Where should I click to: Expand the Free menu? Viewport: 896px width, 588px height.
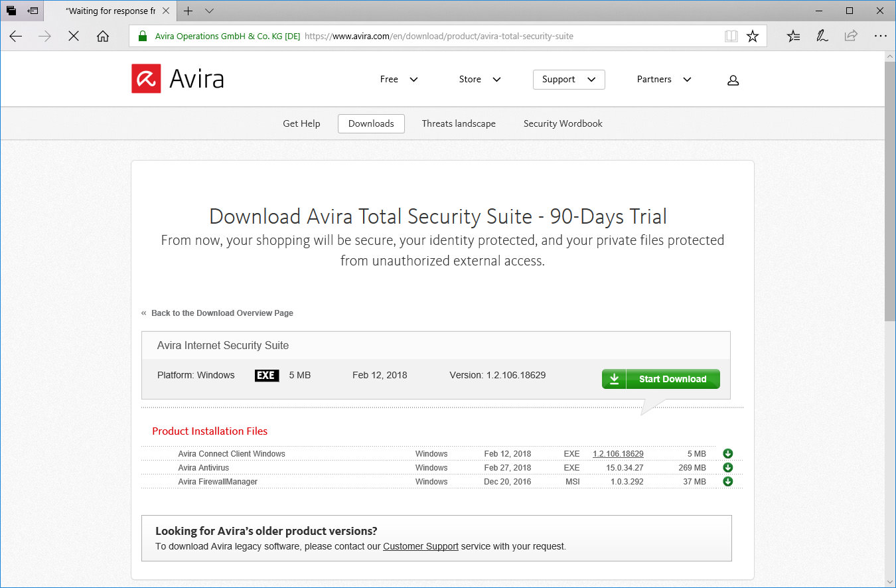[399, 80]
